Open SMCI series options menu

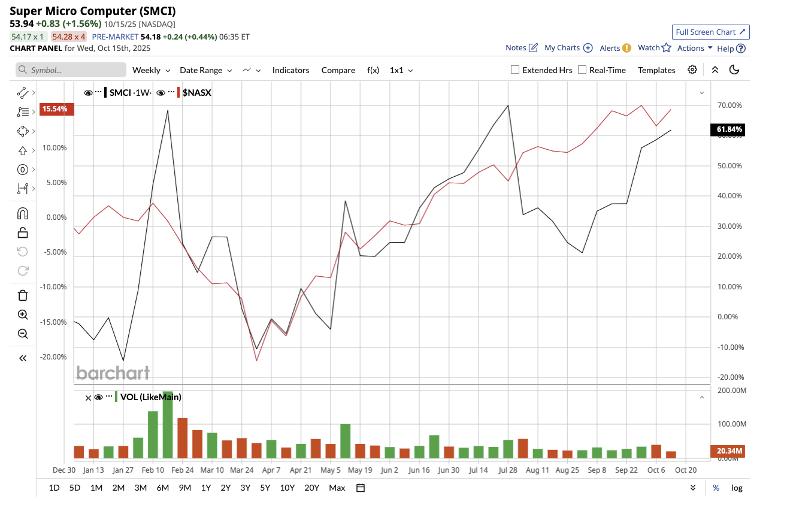tap(98, 92)
